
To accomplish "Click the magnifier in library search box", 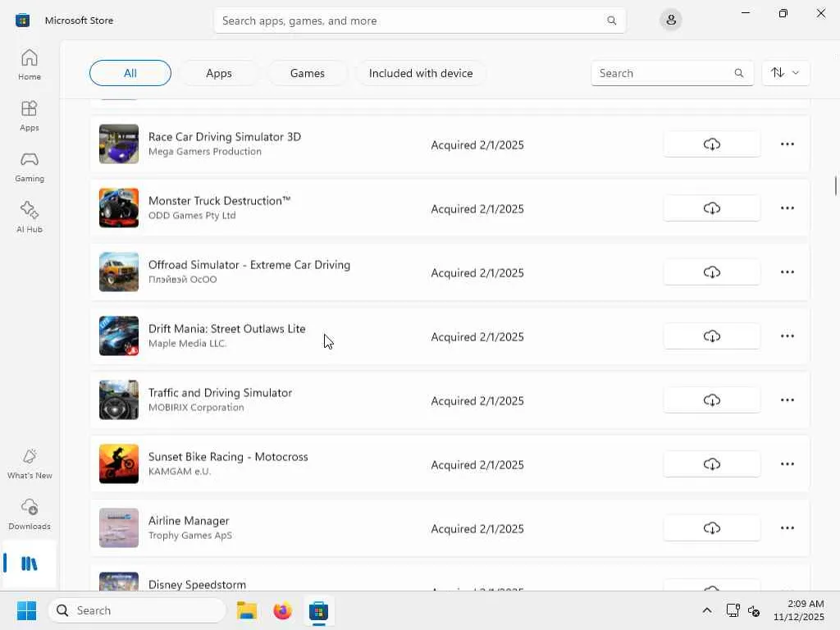I will tap(739, 73).
